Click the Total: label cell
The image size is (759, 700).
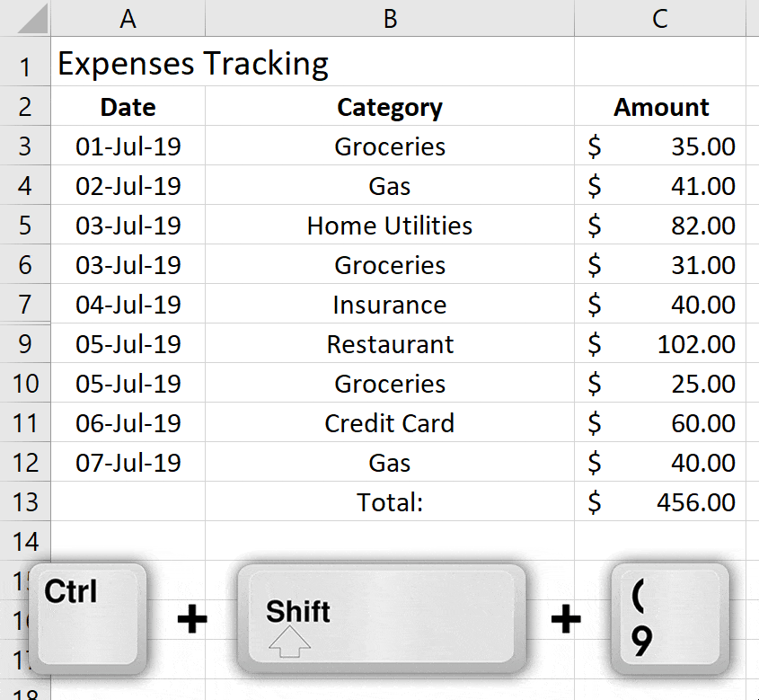click(389, 502)
